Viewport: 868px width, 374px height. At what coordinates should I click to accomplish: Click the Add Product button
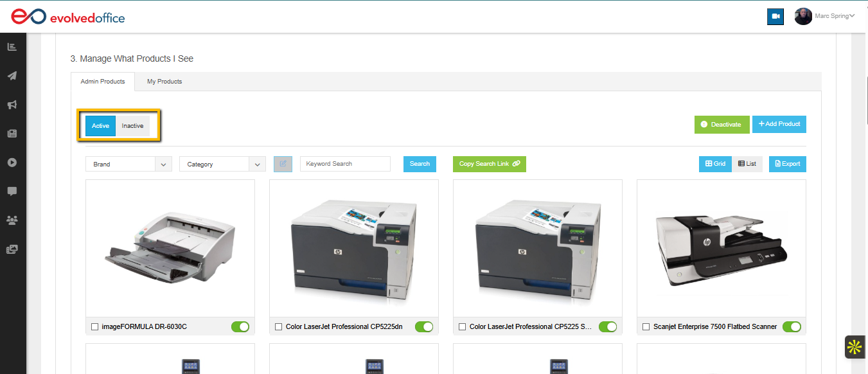(779, 124)
